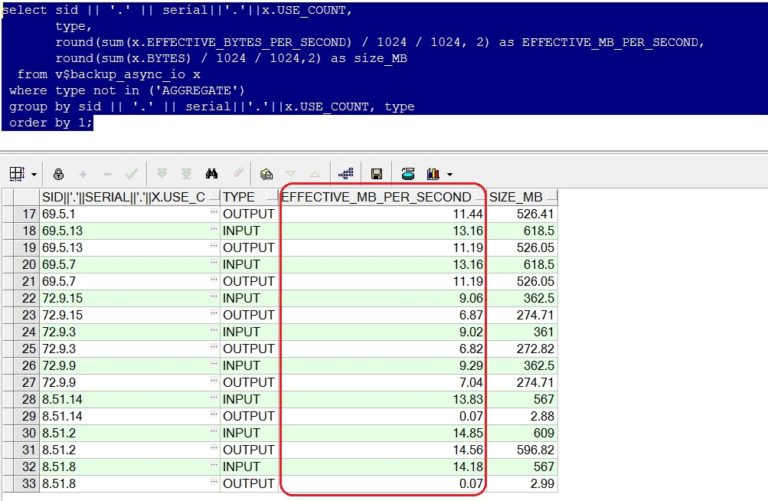768x501 pixels.
Task: Fetch next page with the single-bar double-arrow icon
Action: (x=162, y=173)
